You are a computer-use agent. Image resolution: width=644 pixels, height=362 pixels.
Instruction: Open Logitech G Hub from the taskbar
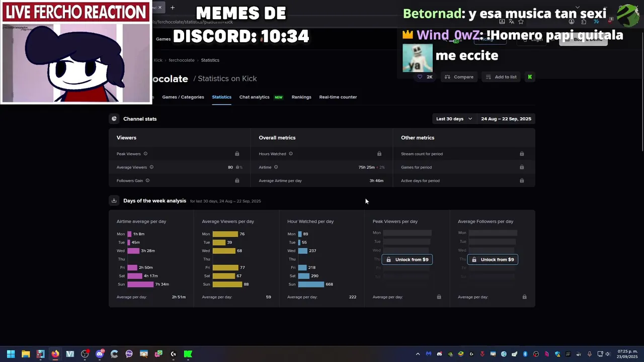173,354
